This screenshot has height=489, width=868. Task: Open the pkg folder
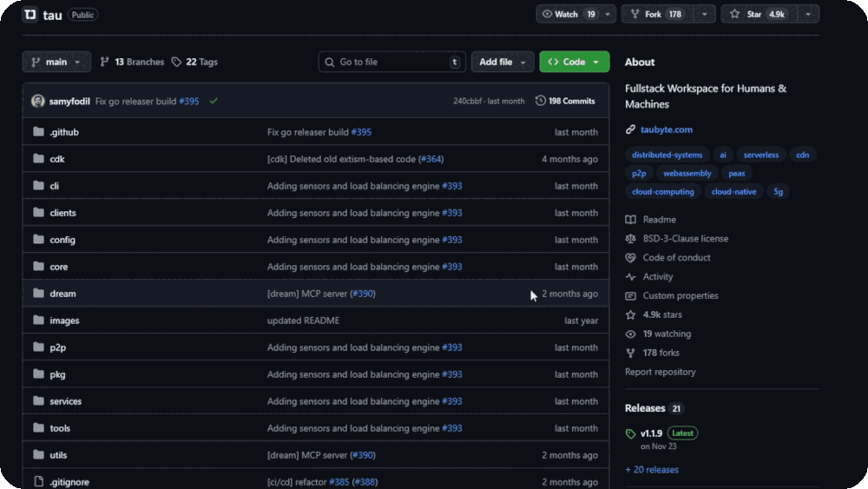[57, 374]
